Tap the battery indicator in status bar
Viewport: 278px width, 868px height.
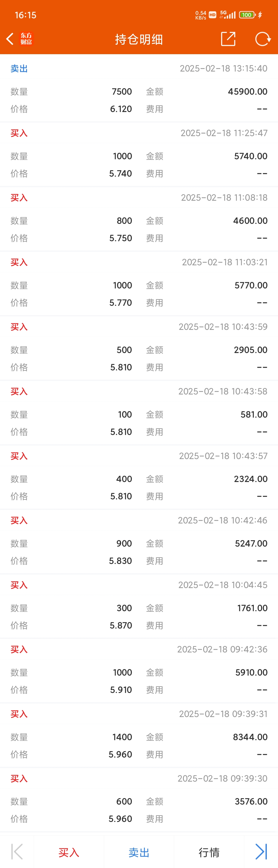247,15
